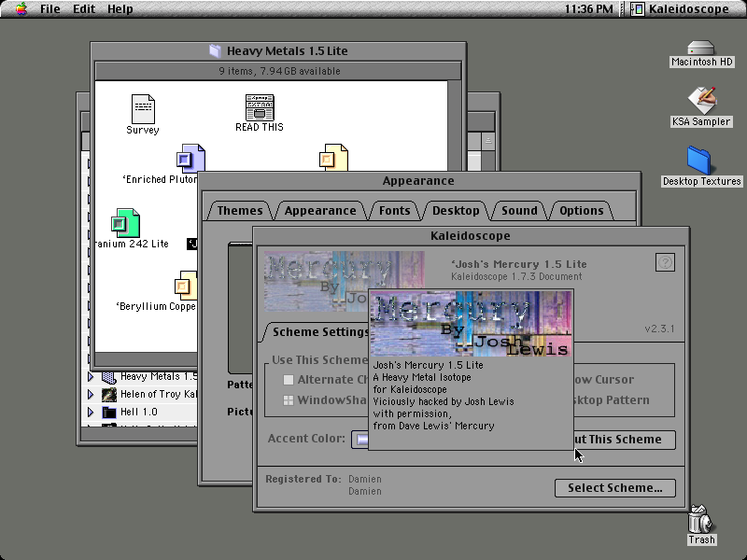Click the 'A Heavy Metal Isotope' line
This screenshot has width=747, height=560.
coord(422,377)
